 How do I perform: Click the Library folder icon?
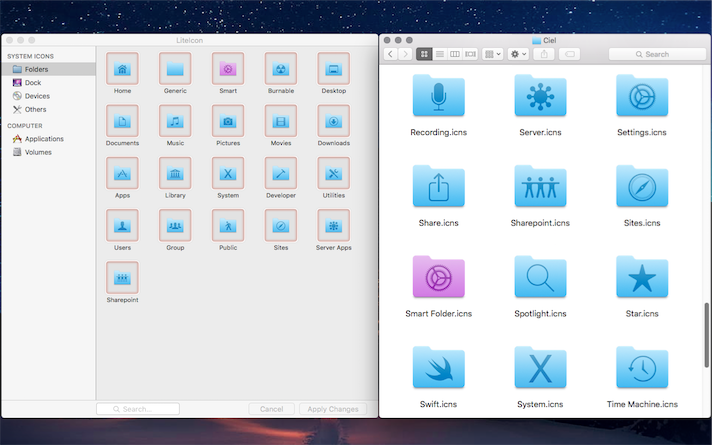pos(175,173)
